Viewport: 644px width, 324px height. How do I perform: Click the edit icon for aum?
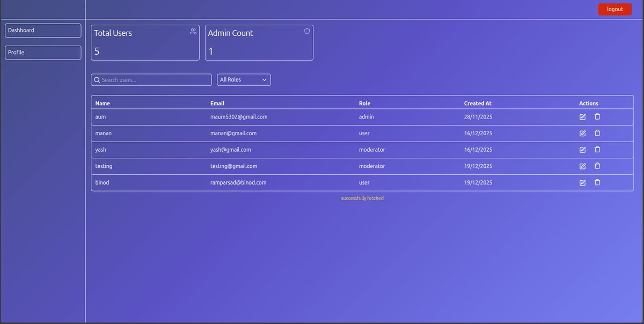(x=583, y=117)
